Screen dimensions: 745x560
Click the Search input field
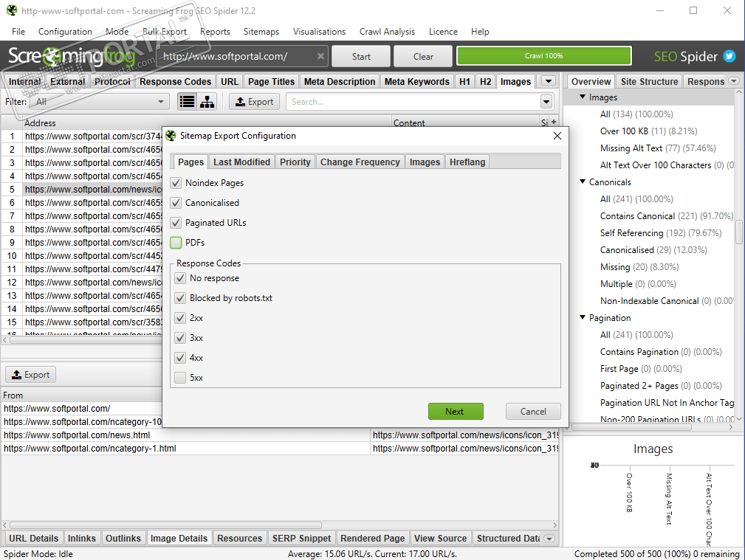click(x=413, y=102)
